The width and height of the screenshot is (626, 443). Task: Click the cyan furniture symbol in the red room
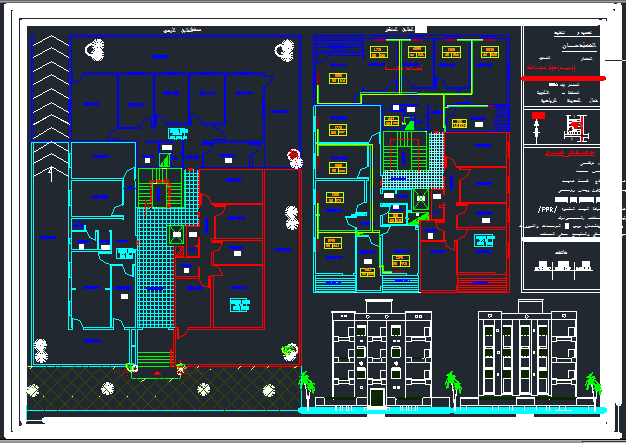click(240, 305)
